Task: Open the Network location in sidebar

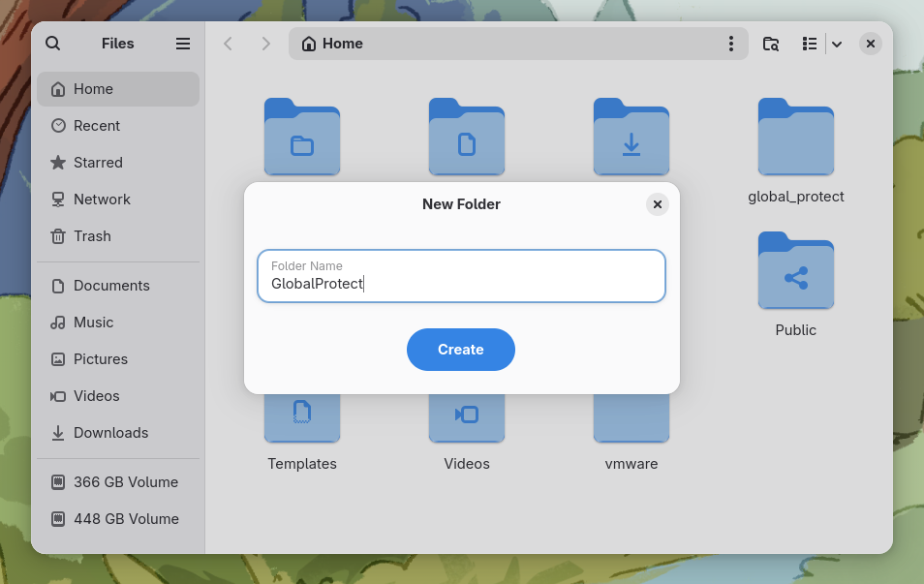Action: 101,199
